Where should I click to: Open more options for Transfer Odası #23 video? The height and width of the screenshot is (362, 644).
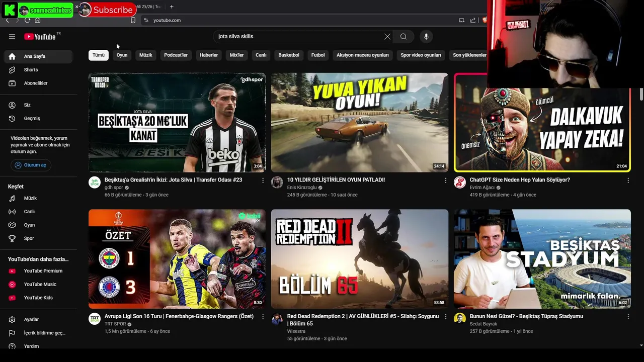point(263,180)
